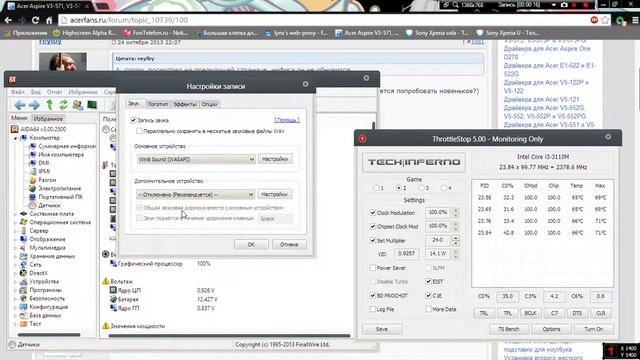Viewport: 640px width, 360px height.
Task: Toggle Запись звука checkbox
Action: point(133,120)
